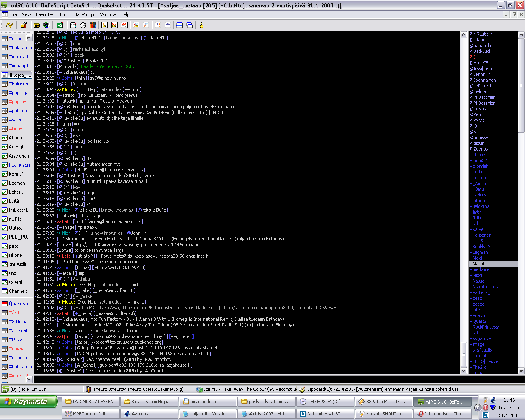This screenshot has width=525, height=420.
Task: Click the Connect lightning bolt icon
Action: pos(9,25)
